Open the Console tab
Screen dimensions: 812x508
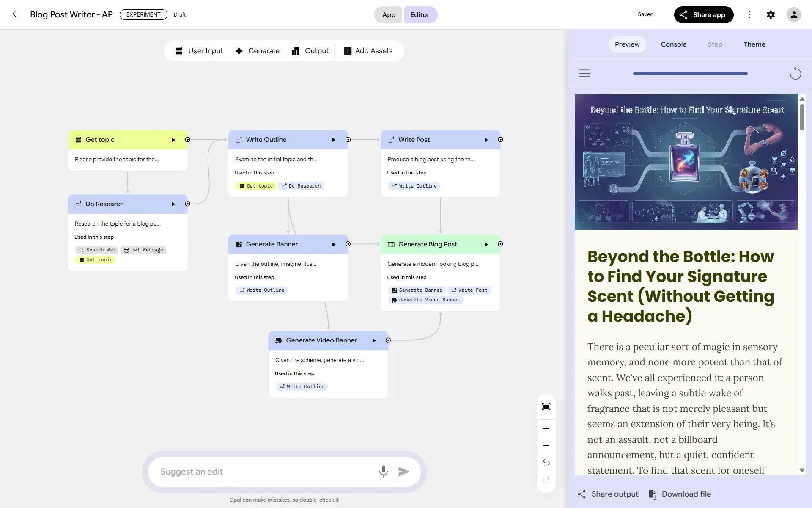point(673,44)
